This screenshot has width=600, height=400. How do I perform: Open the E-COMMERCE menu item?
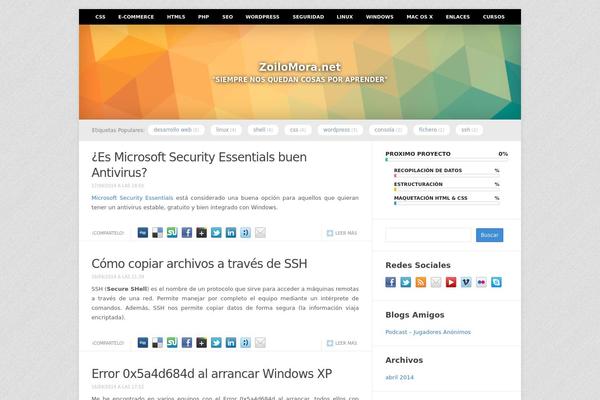(x=136, y=17)
